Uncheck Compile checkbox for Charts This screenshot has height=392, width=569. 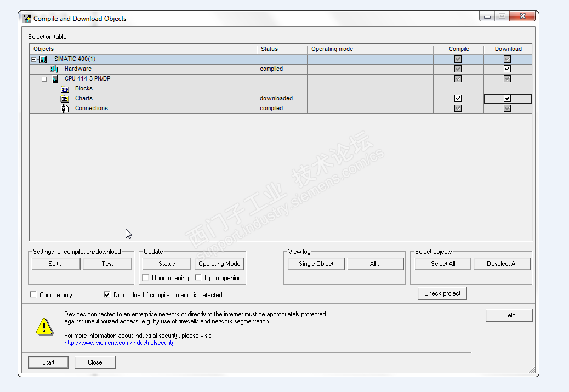coord(458,98)
